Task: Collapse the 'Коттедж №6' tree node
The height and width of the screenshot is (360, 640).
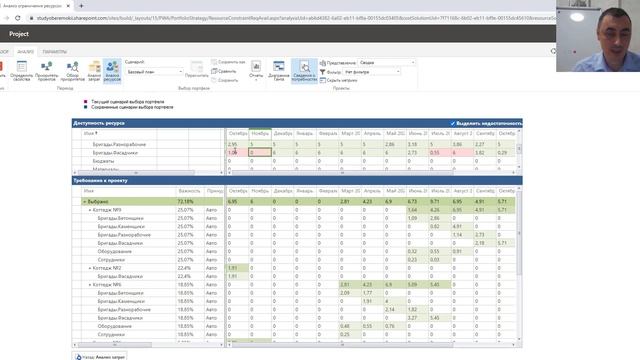Action: click(x=90, y=284)
